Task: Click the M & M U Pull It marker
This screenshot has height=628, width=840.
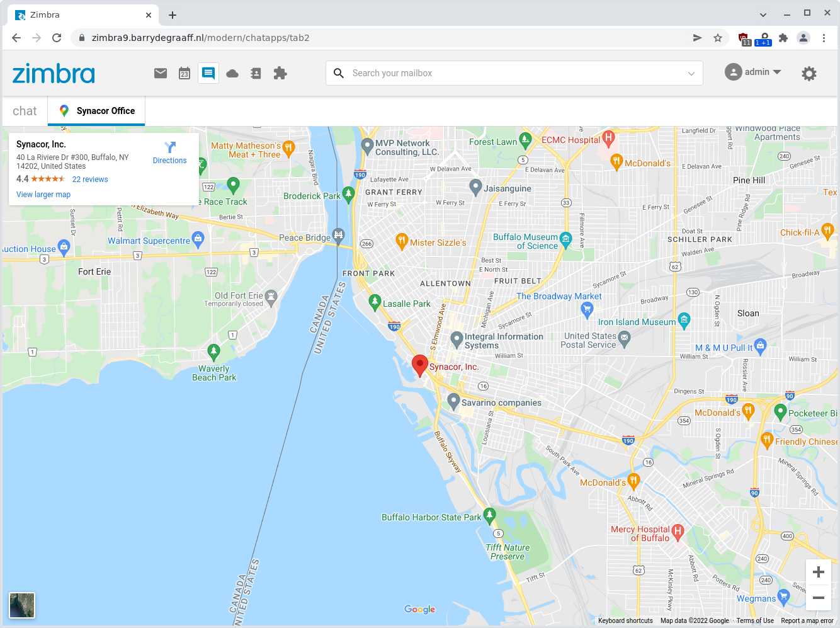Action: point(760,345)
